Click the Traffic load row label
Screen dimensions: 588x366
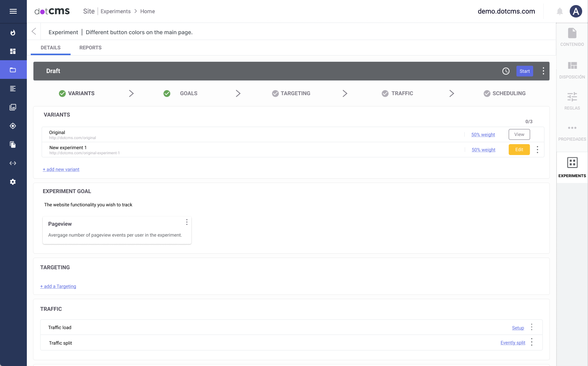(x=60, y=328)
